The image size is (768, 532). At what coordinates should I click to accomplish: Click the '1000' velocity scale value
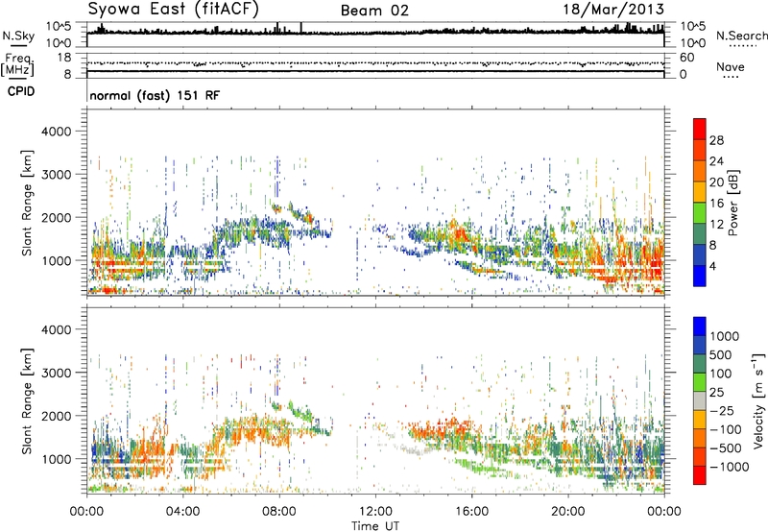click(x=725, y=336)
